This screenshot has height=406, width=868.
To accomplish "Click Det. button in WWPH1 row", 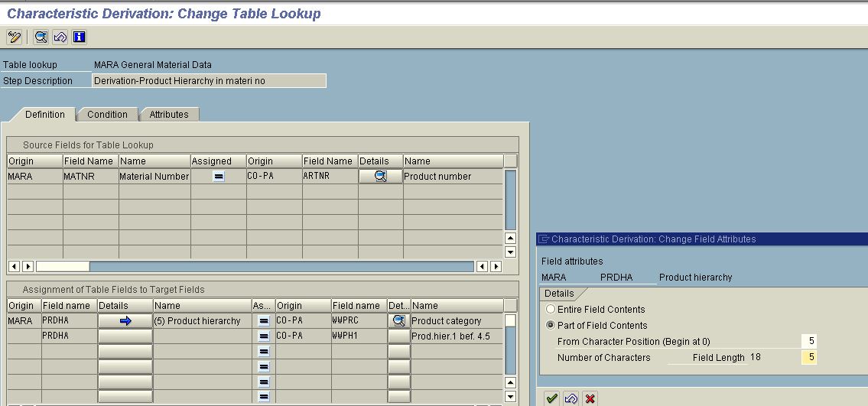I will pos(398,336).
